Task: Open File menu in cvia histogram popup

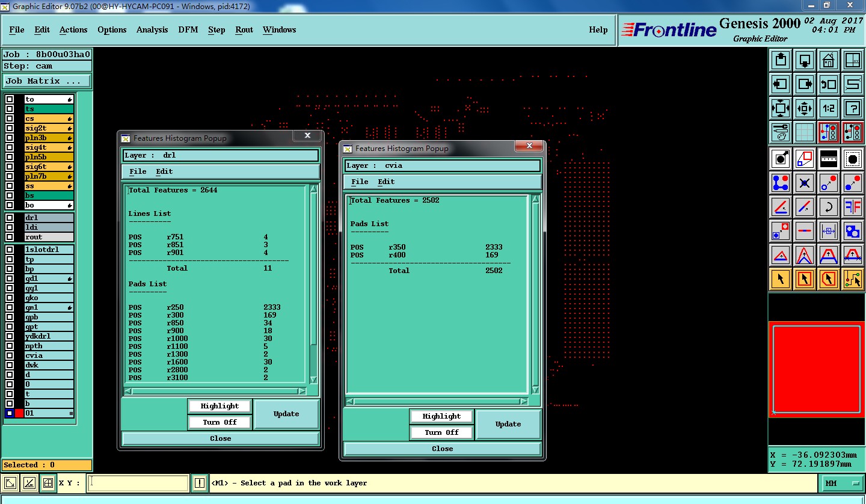Action: pos(360,182)
